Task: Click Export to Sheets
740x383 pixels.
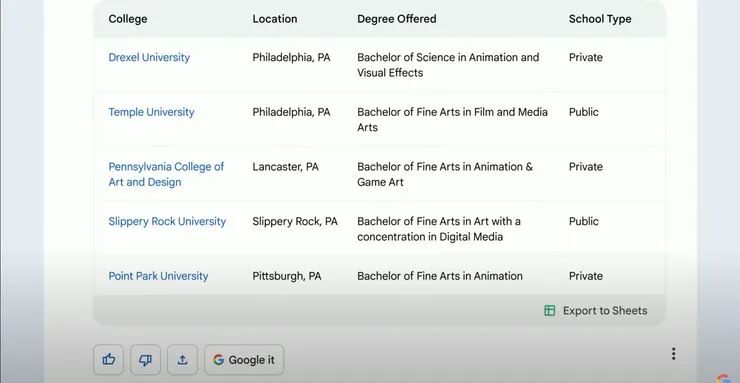Action: click(596, 311)
